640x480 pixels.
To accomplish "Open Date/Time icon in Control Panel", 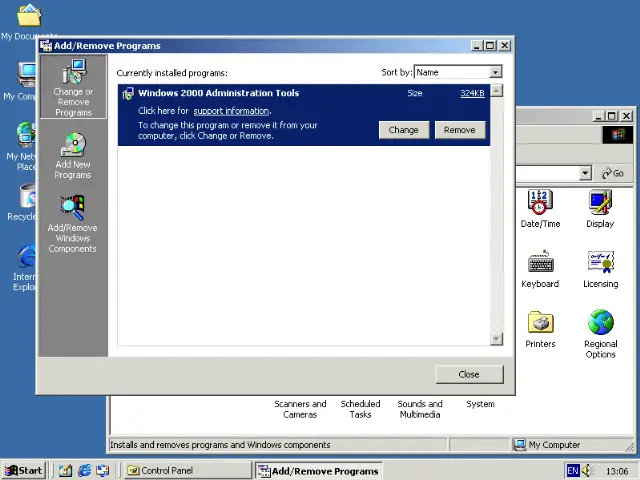I will [x=540, y=209].
